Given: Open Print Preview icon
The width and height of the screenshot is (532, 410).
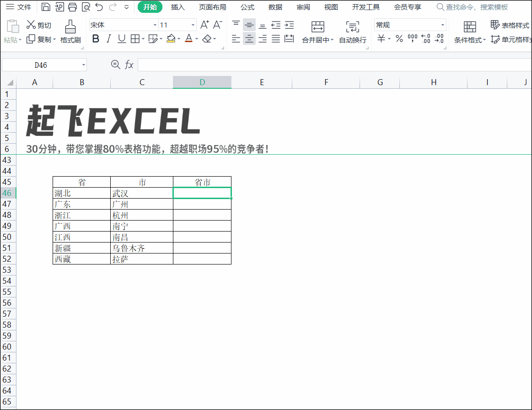Looking at the screenshot, I should coord(86,7).
